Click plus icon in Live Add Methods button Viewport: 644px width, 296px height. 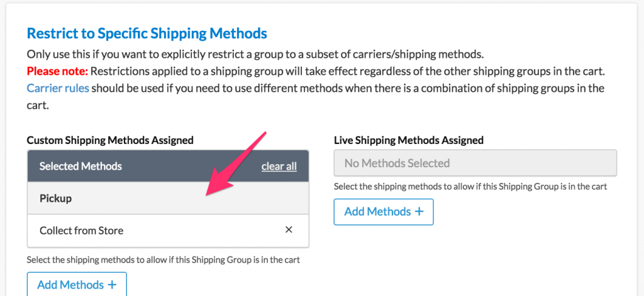419,212
